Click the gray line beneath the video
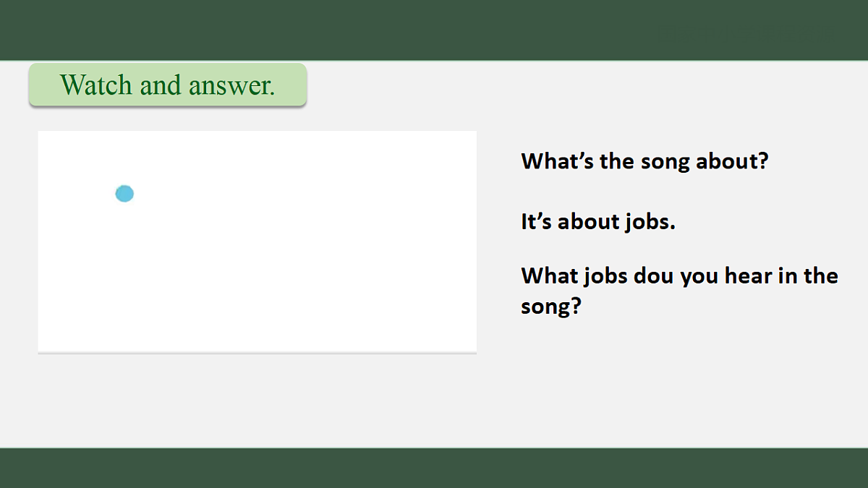Viewport: 868px width, 488px height. 257,353
